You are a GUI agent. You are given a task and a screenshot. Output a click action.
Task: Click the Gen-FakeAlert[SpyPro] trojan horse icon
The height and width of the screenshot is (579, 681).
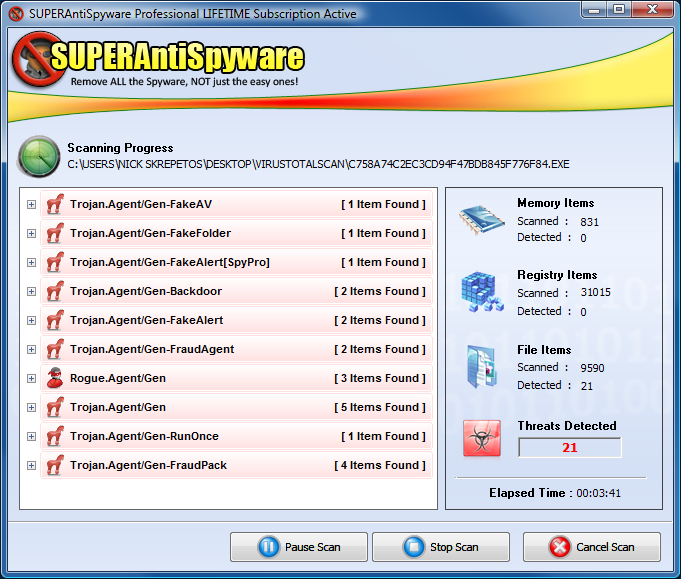(55, 262)
